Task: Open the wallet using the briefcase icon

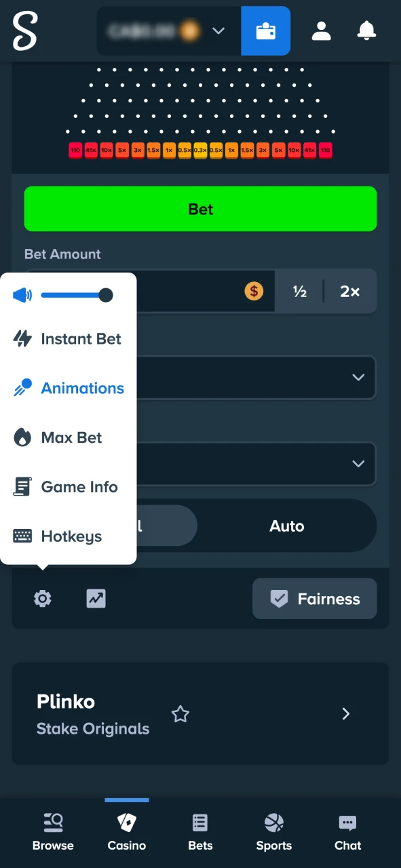Action: [265, 31]
